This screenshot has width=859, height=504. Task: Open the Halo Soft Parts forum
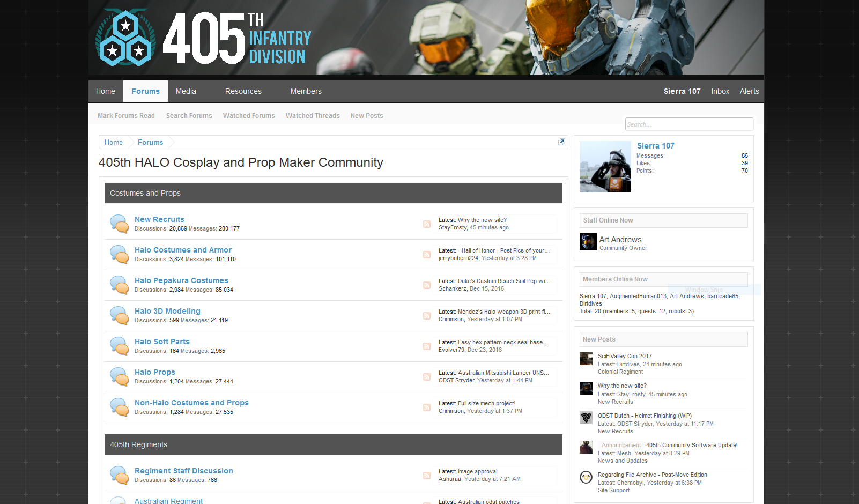pyautogui.click(x=162, y=342)
